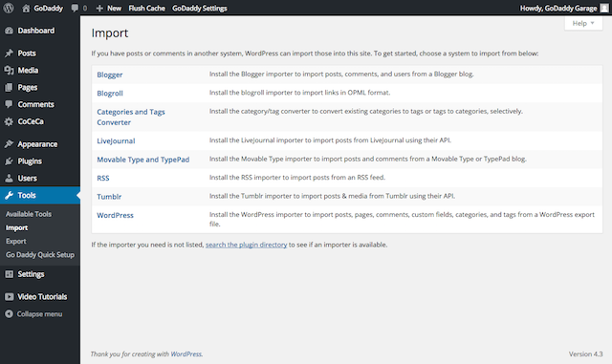Click the Posts pushpin icon
612x364 pixels.
point(9,54)
